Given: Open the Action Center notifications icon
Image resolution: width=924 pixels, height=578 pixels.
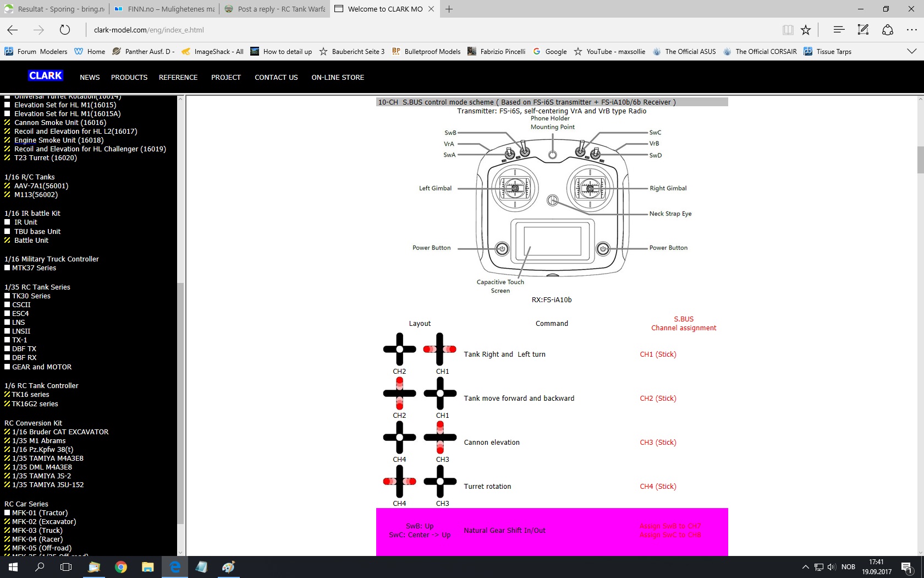Looking at the screenshot, I should click(x=906, y=567).
